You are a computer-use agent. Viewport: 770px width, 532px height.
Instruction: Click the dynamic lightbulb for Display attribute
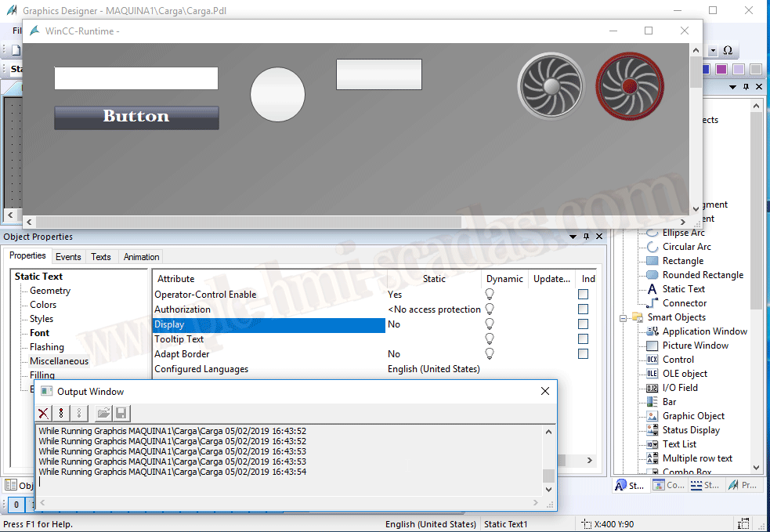(490, 324)
